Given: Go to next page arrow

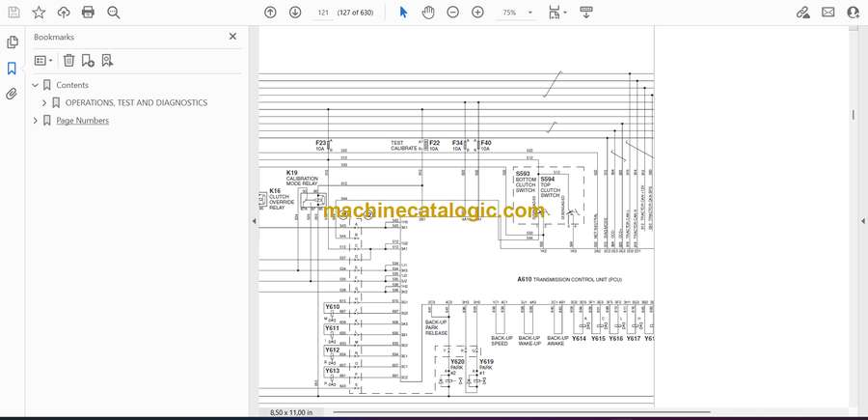Looking at the screenshot, I should tap(295, 13).
